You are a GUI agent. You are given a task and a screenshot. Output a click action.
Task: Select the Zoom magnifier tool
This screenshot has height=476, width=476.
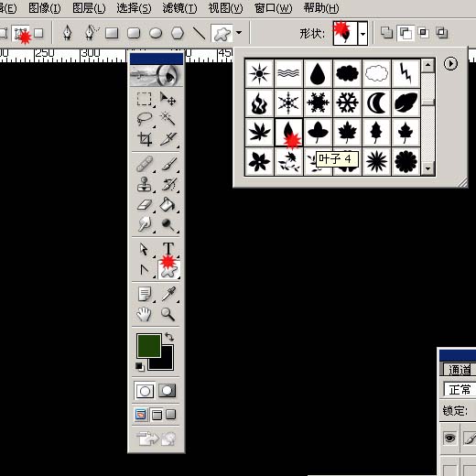[x=168, y=314]
